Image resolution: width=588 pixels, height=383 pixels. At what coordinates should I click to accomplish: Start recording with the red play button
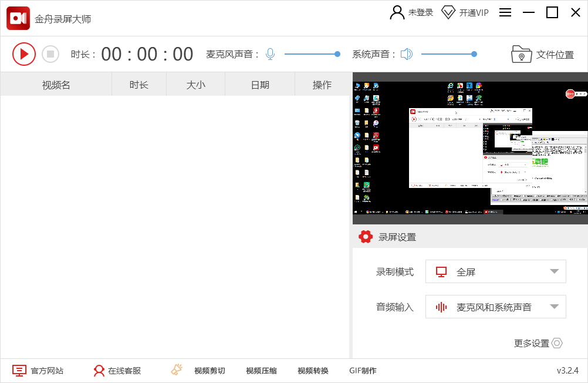tap(24, 54)
